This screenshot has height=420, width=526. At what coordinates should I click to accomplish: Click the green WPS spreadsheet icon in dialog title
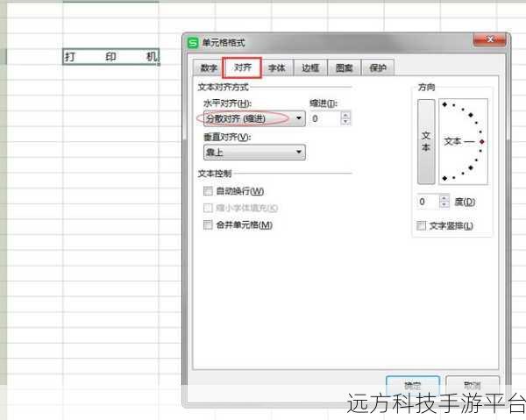pyautogui.click(x=193, y=43)
